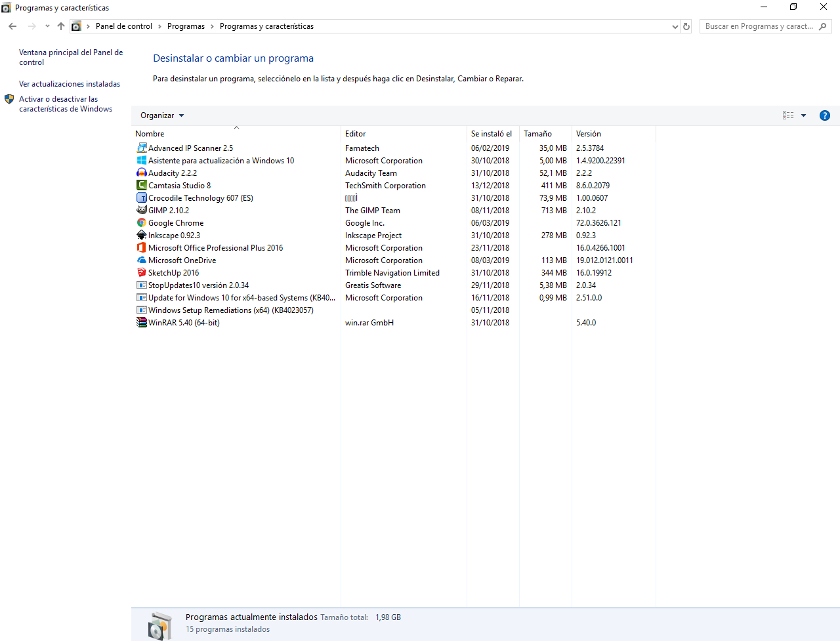Click the Windows 10 update assistant icon
Image resolution: width=840 pixels, height=641 pixels.
[141, 161]
